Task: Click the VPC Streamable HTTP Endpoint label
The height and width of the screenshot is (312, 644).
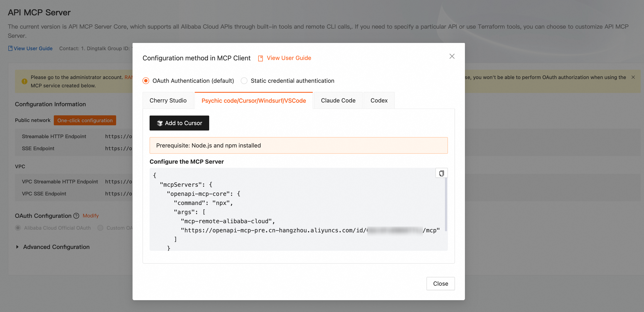Action: pos(60,182)
